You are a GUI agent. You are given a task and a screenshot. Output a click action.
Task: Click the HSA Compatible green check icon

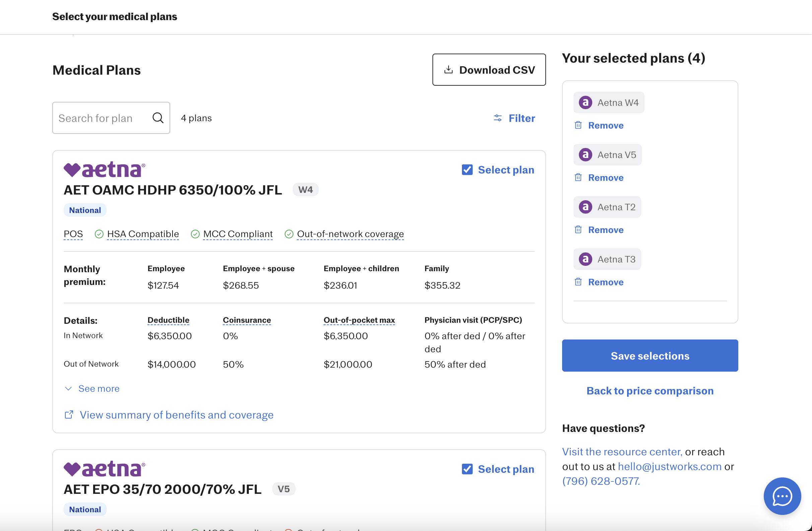click(x=99, y=234)
